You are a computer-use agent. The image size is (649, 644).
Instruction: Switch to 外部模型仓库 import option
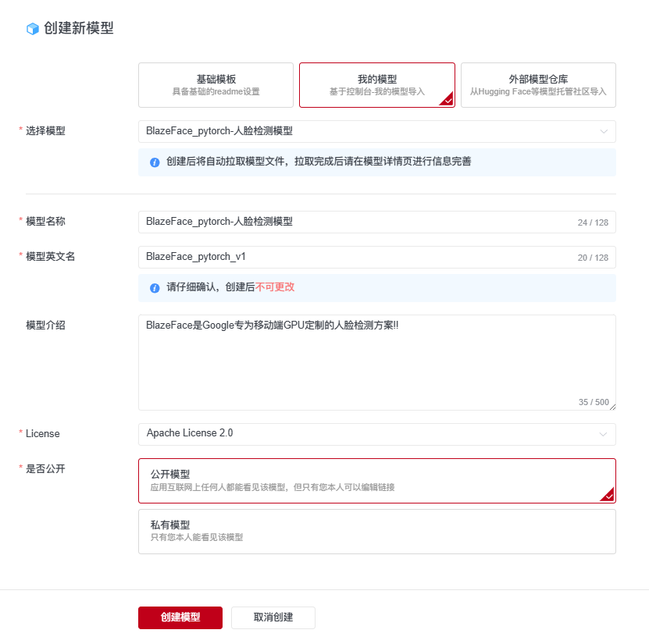tap(537, 84)
